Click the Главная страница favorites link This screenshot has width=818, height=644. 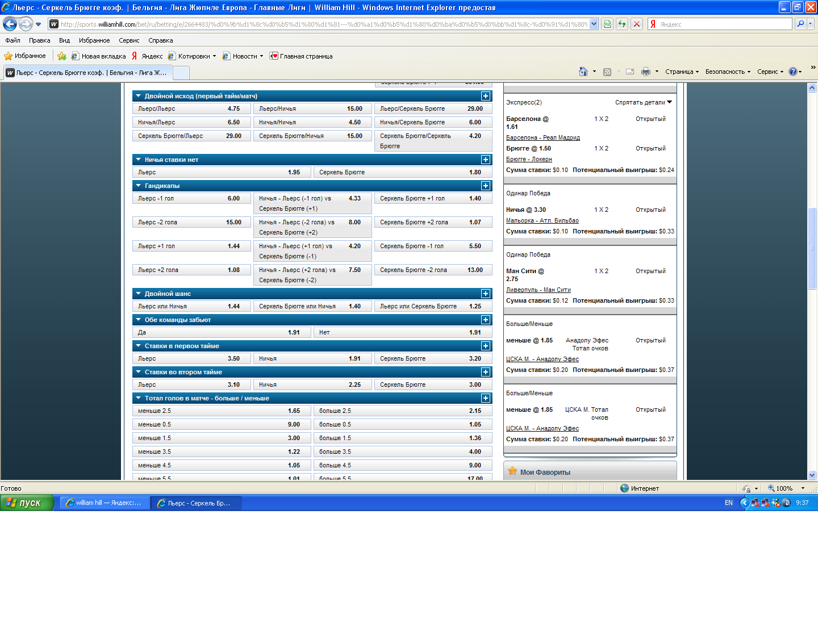pos(301,56)
